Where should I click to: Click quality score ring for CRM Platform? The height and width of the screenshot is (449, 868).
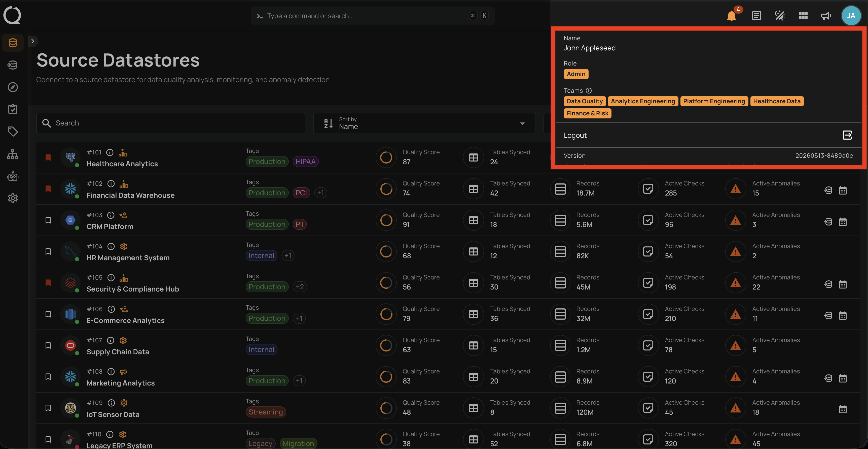386,220
